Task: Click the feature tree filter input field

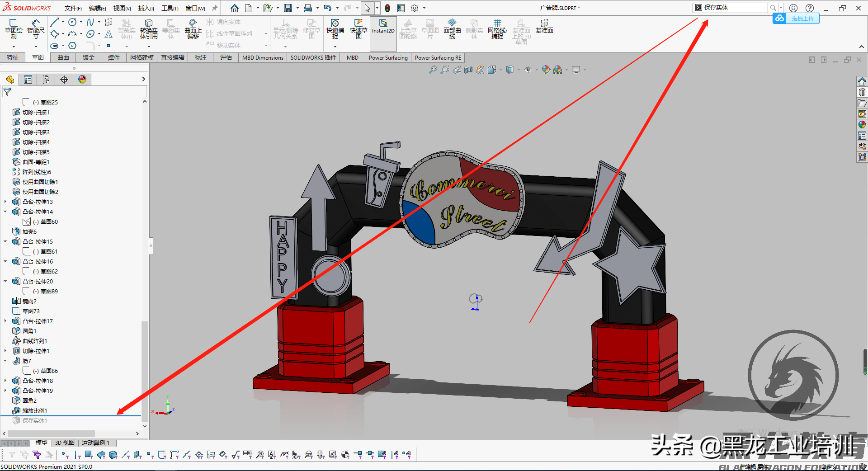Action: click(x=72, y=91)
